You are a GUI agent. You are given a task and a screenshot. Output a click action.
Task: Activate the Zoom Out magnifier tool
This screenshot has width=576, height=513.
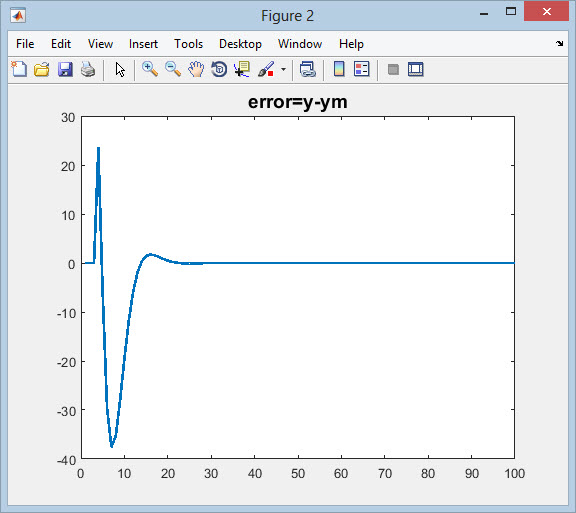click(x=173, y=69)
